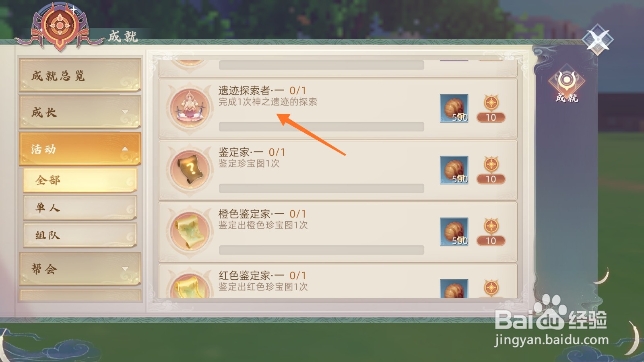Open the 成就总览 tab
This screenshot has height=362, width=644.
pyautogui.click(x=80, y=75)
